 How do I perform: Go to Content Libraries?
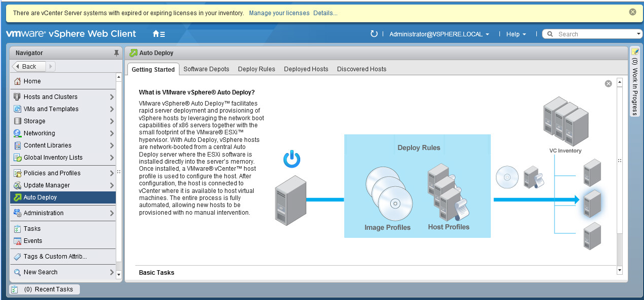point(48,145)
